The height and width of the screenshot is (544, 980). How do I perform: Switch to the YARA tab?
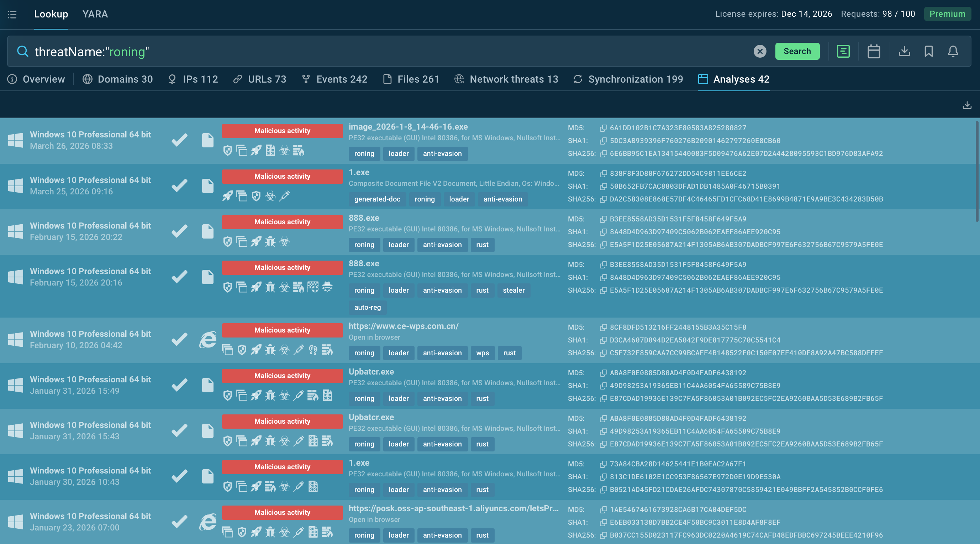[x=95, y=14]
